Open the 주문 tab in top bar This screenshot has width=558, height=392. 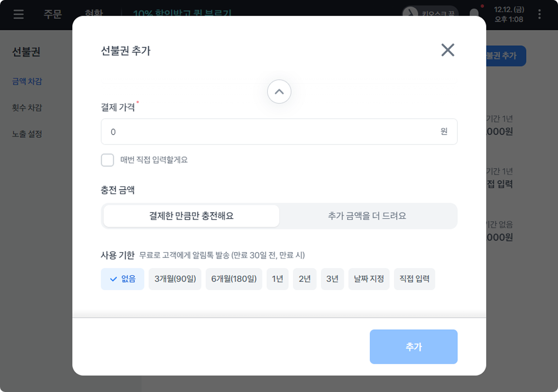pos(52,14)
